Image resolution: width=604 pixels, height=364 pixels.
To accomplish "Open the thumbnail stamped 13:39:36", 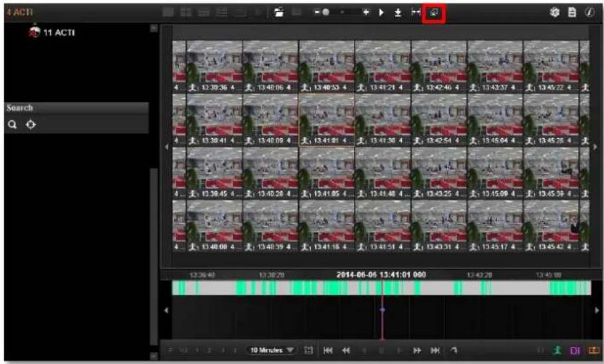I will click(215, 66).
